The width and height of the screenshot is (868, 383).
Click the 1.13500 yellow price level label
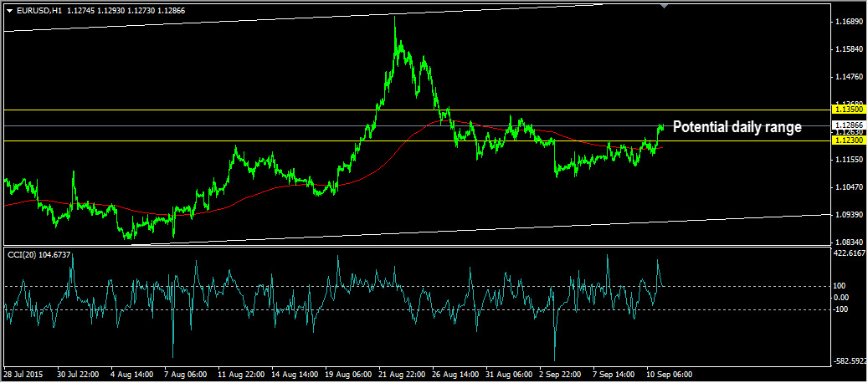pos(848,110)
